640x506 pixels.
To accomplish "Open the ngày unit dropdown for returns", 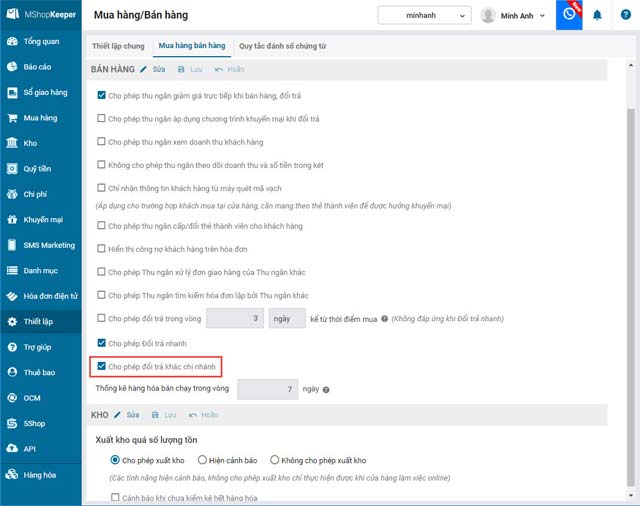I will coord(288,319).
